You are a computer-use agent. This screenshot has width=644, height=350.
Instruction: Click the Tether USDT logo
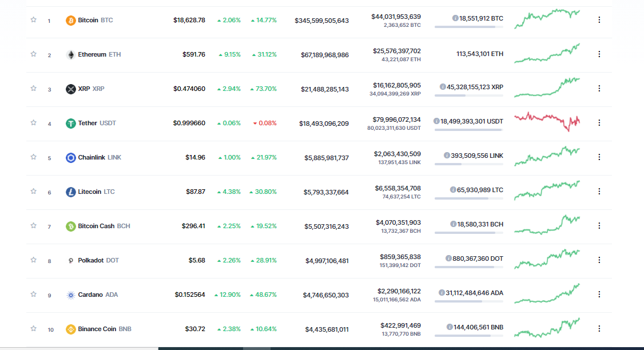pos(70,123)
